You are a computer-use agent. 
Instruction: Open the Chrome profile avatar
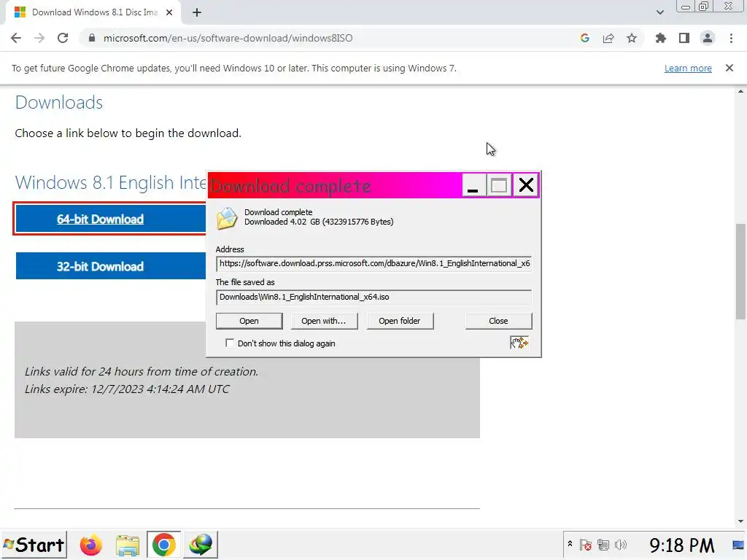[708, 38]
